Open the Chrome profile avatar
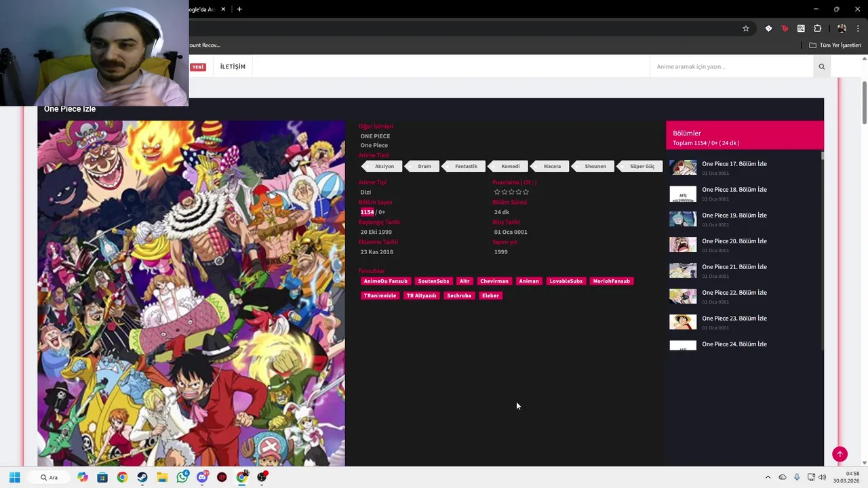 click(x=842, y=28)
